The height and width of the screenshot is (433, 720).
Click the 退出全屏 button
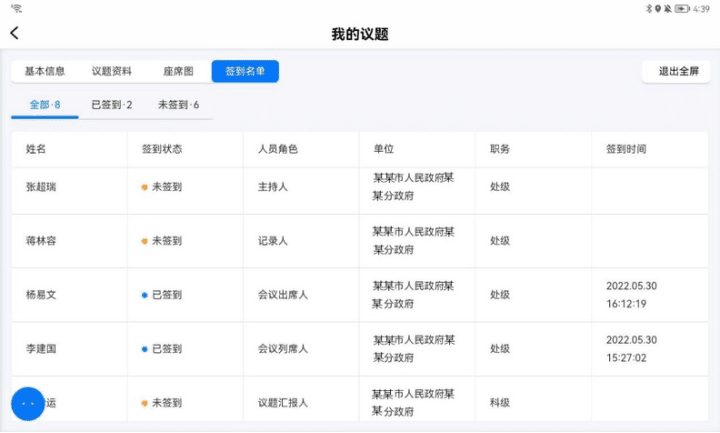[678, 71]
